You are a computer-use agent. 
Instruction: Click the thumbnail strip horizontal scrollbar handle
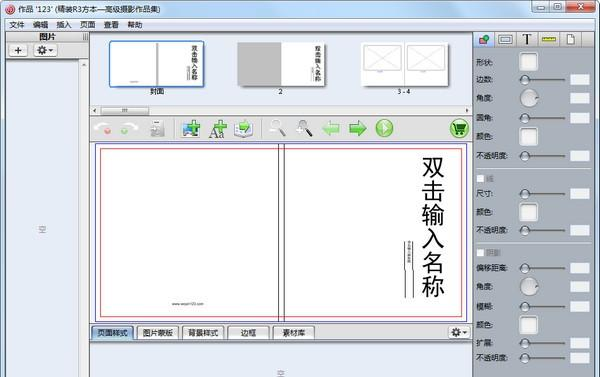pyautogui.click(x=124, y=111)
